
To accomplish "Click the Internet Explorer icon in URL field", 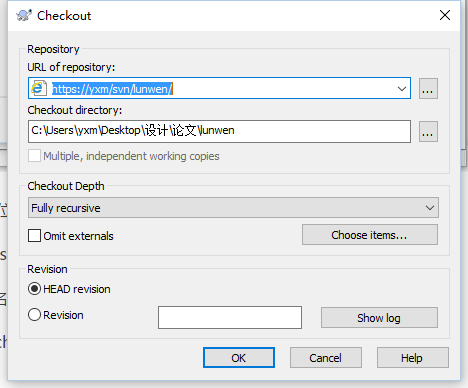I will click(x=39, y=88).
